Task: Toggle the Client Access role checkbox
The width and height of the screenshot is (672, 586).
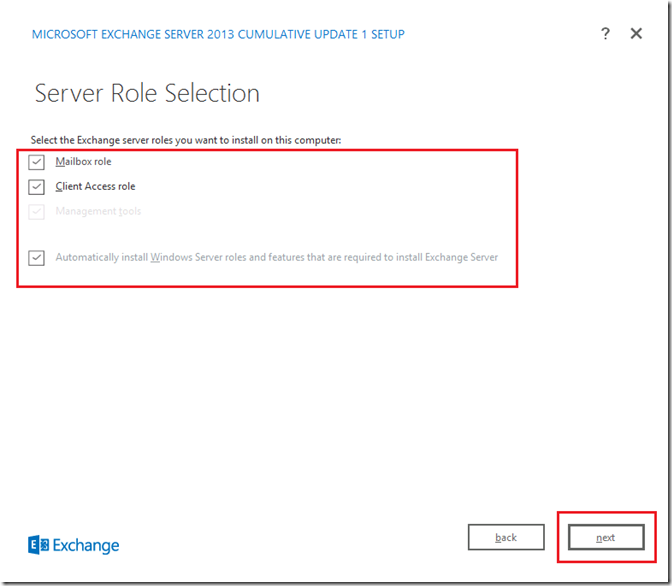Action: (x=37, y=187)
